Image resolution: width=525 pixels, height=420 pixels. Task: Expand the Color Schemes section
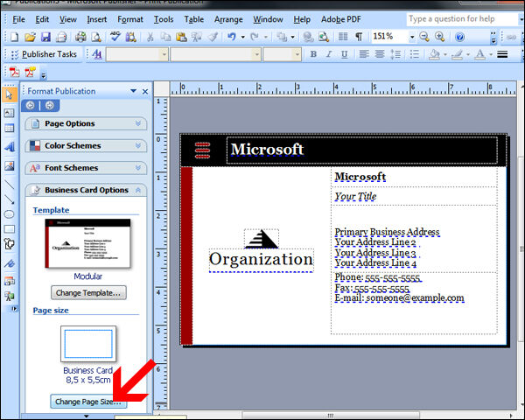point(86,146)
